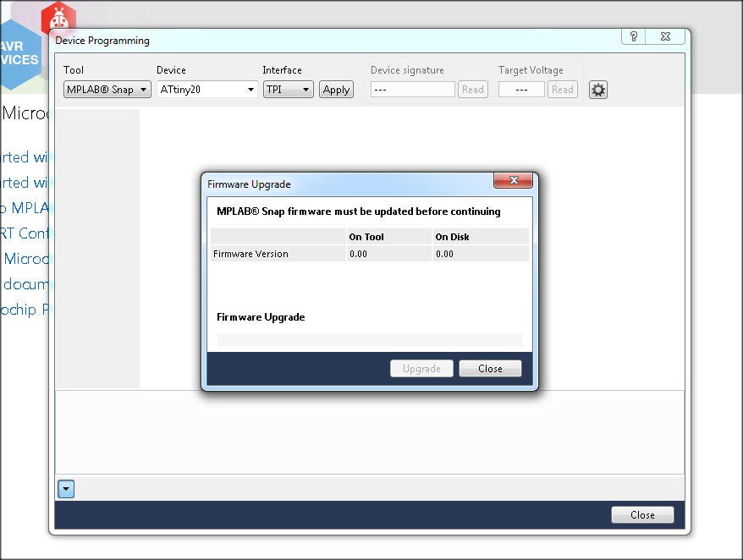
Task: Click Close in the Firmware Upgrade dialog
Action: 491,369
